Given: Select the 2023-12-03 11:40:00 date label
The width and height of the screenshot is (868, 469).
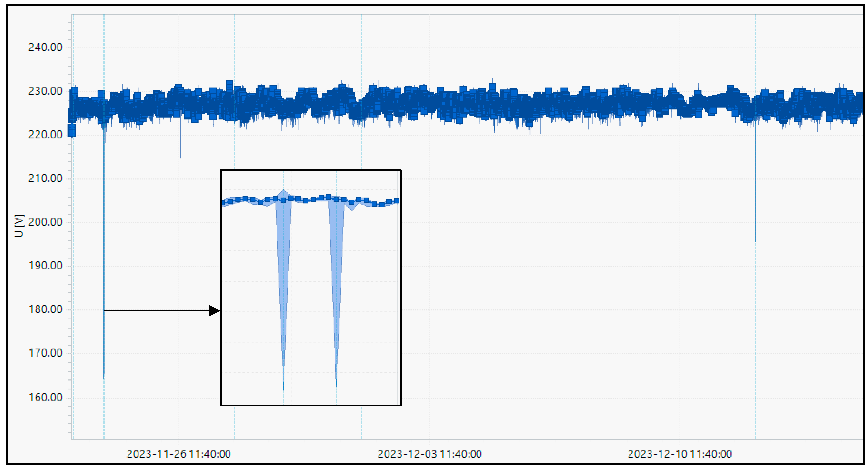Looking at the screenshot, I should tap(430, 454).
